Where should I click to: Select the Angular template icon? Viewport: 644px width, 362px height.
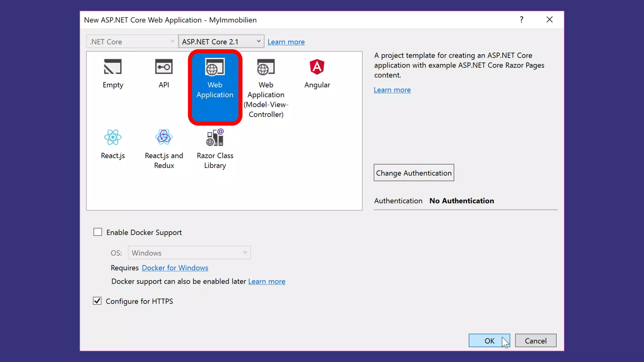(317, 67)
